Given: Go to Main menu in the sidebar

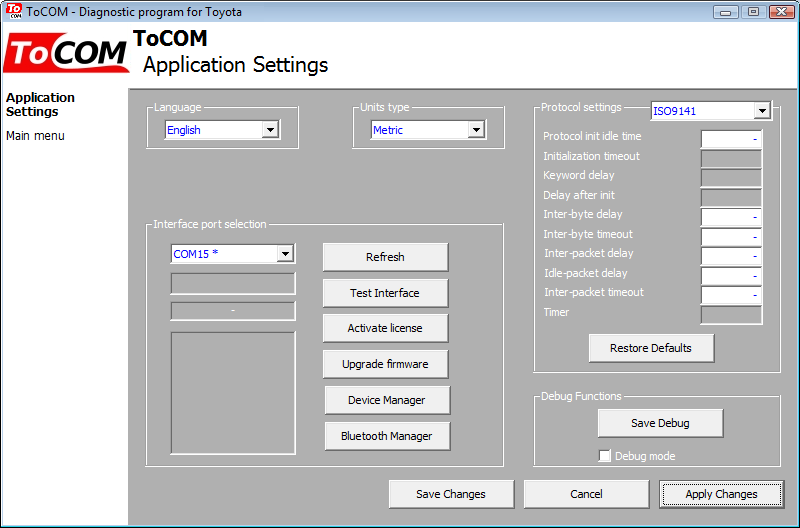Looking at the screenshot, I should coord(35,136).
